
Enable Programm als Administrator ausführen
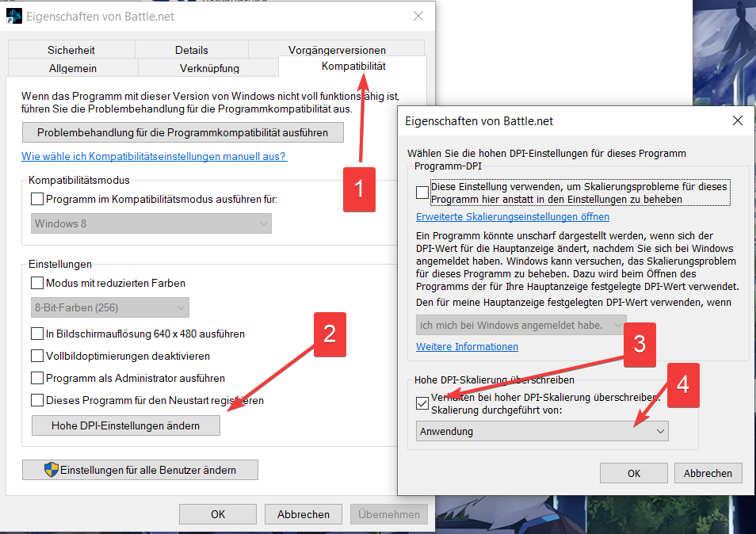(37, 378)
